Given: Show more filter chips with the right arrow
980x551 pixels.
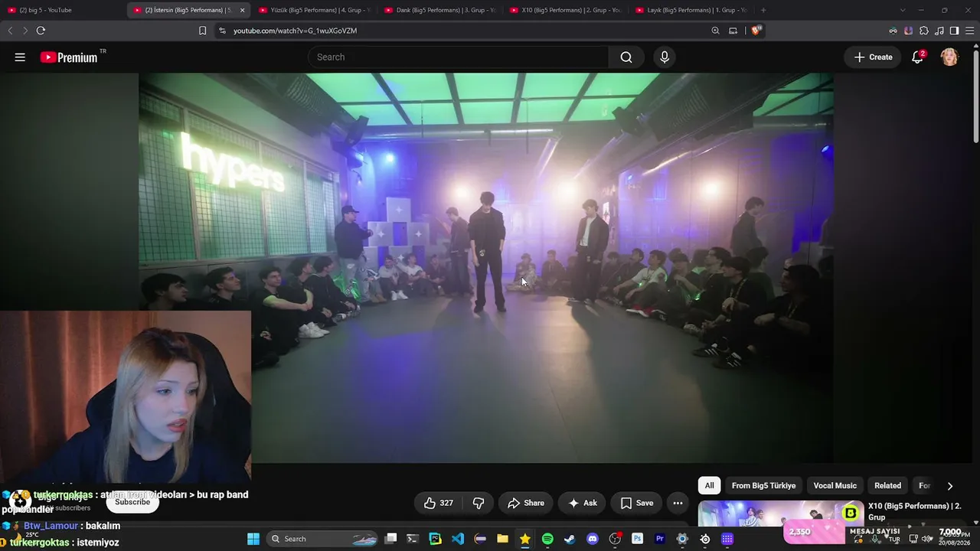Looking at the screenshot, I should [950, 486].
